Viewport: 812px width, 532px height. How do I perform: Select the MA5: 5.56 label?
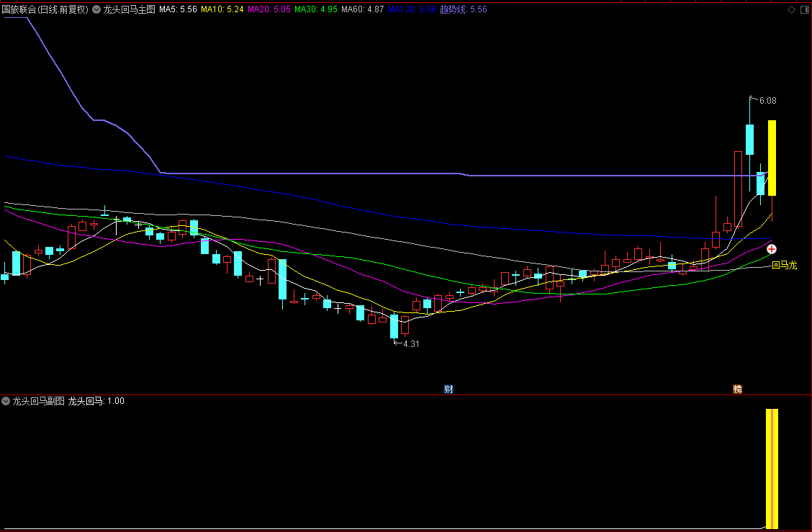pyautogui.click(x=178, y=9)
